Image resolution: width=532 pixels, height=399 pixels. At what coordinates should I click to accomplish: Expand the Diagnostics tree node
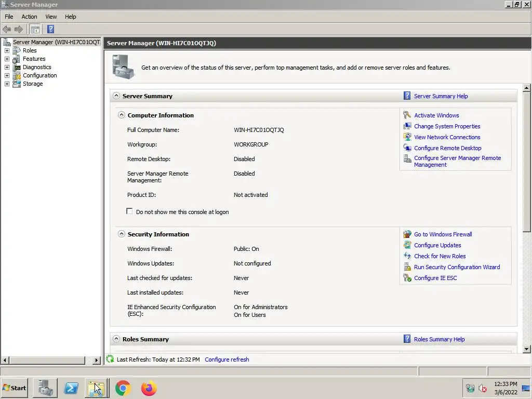(7, 67)
